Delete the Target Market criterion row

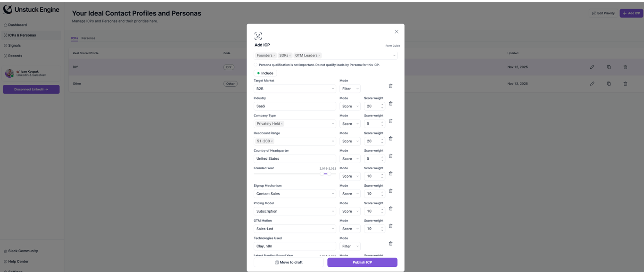[390, 86]
